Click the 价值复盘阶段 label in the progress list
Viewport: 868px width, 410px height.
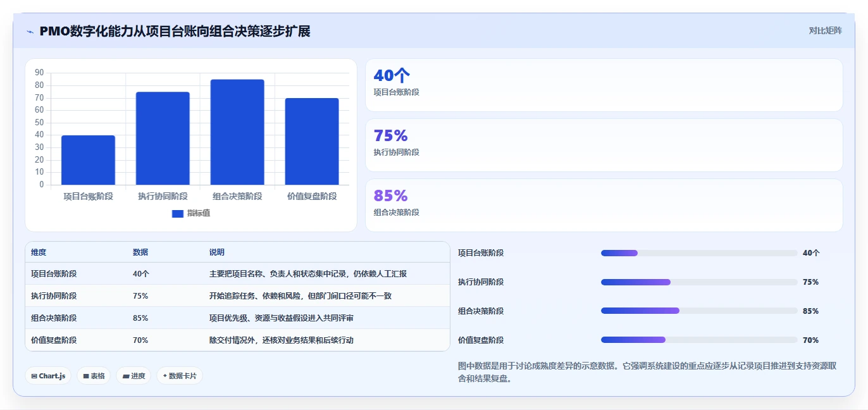481,340
